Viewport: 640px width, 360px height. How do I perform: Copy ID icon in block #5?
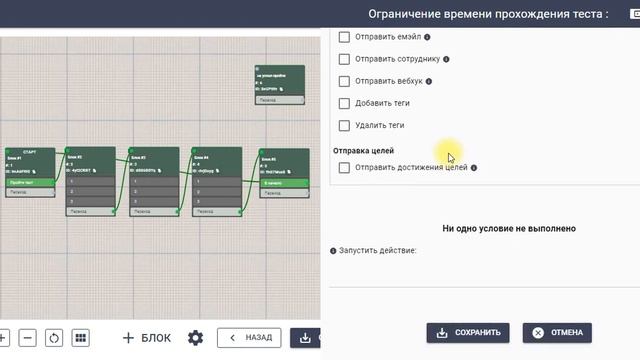click(289, 172)
